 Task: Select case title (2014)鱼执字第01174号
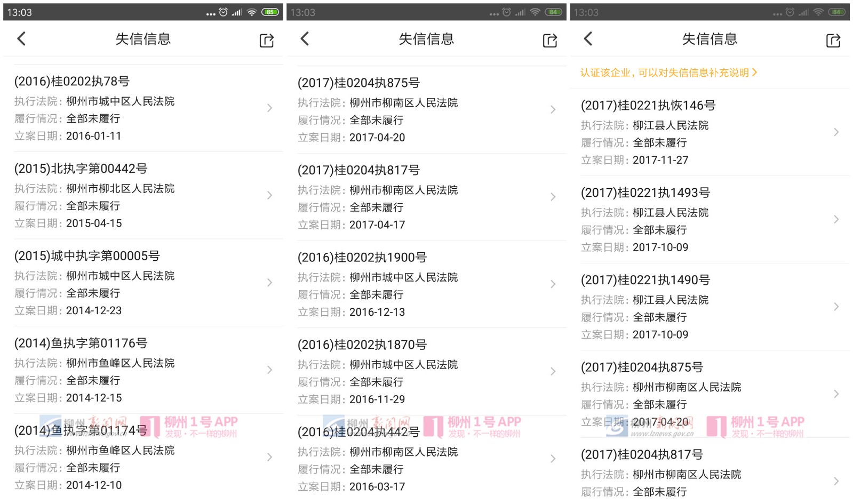(x=81, y=430)
